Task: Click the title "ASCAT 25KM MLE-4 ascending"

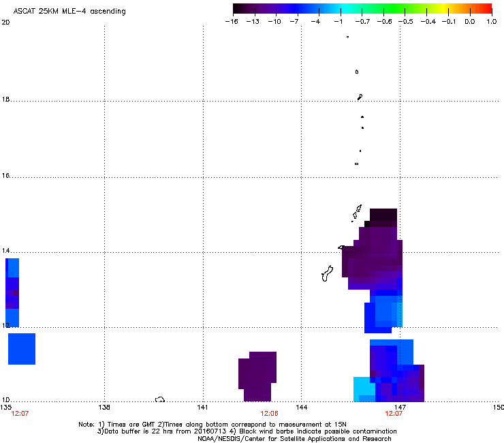Action: coord(69,12)
